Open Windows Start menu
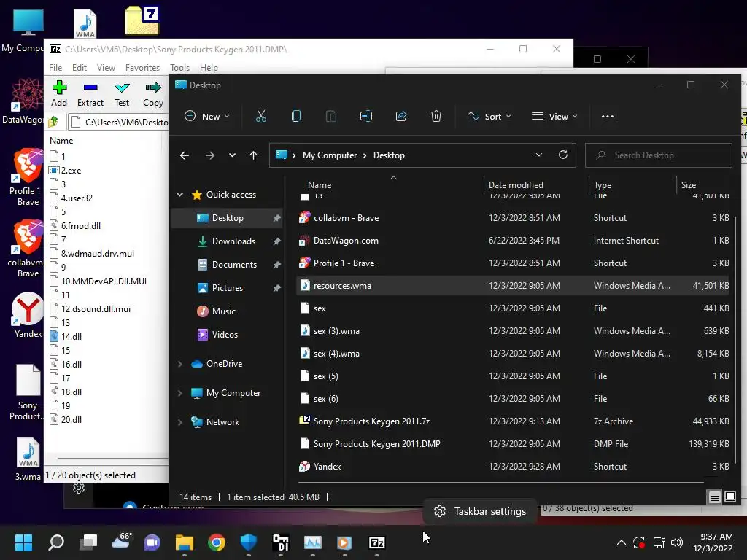The height and width of the screenshot is (560, 747). click(23, 542)
